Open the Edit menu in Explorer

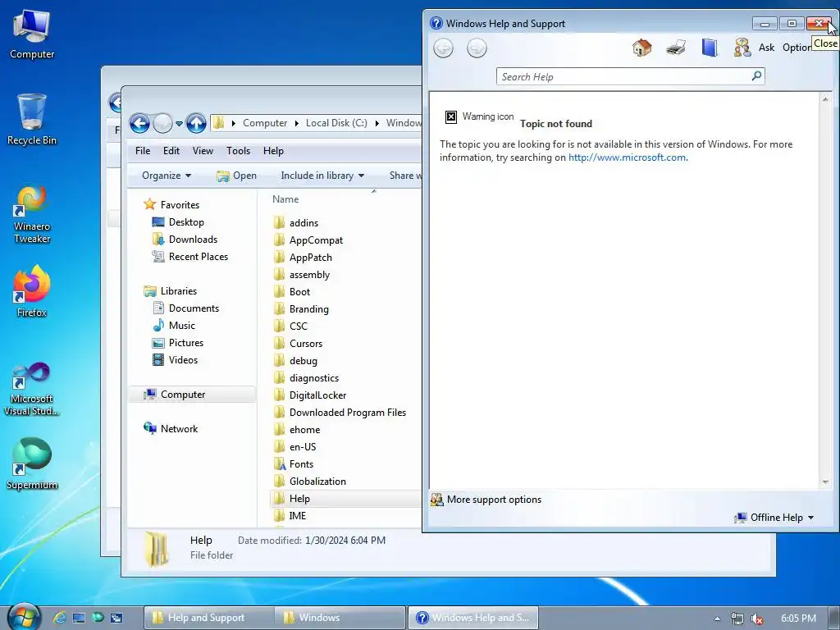click(x=171, y=151)
